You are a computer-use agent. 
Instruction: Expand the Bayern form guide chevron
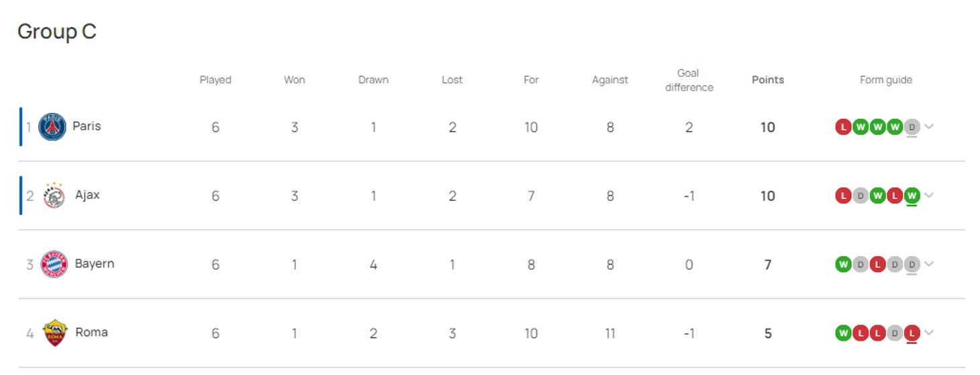tap(929, 263)
